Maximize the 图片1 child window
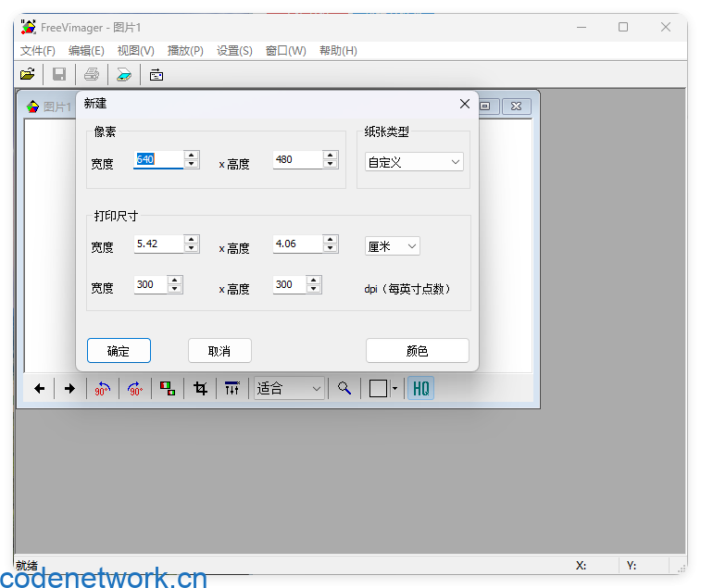Image resolution: width=701 pixels, height=588 pixels. (x=485, y=106)
